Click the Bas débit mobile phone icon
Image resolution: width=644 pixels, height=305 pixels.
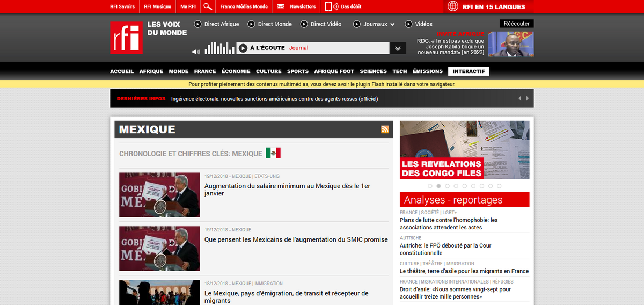point(329,6)
